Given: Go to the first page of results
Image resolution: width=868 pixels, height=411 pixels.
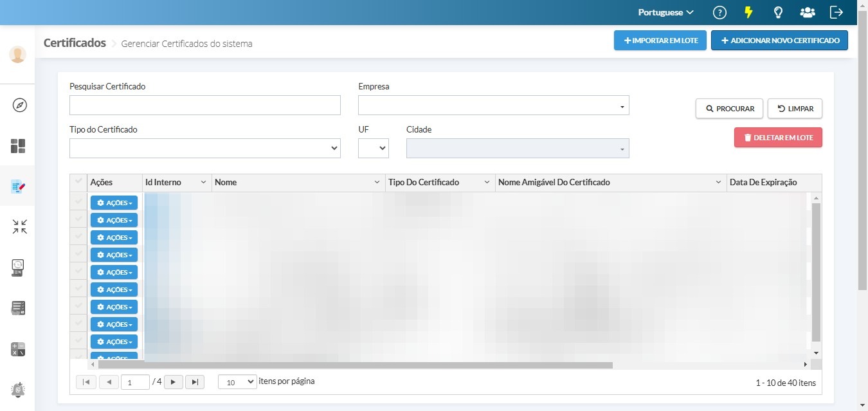Looking at the screenshot, I should coord(86,382).
